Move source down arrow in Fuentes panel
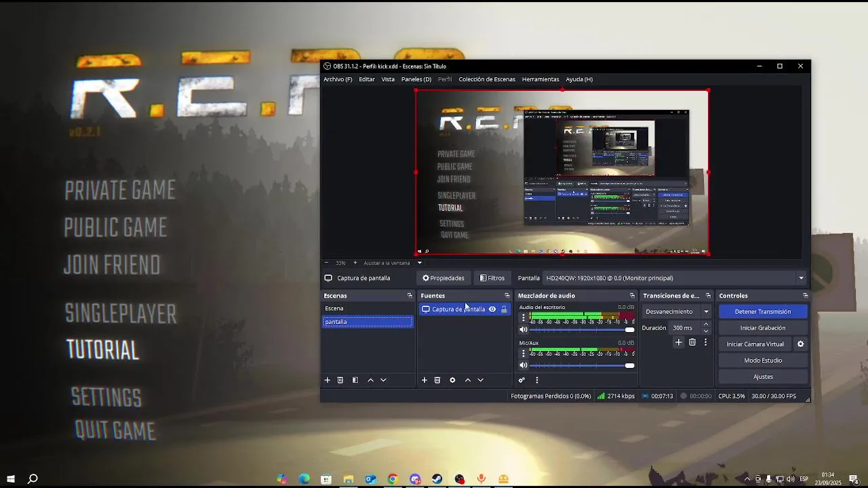The image size is (868, 488). pyautogui.click(x=481, y=380)
